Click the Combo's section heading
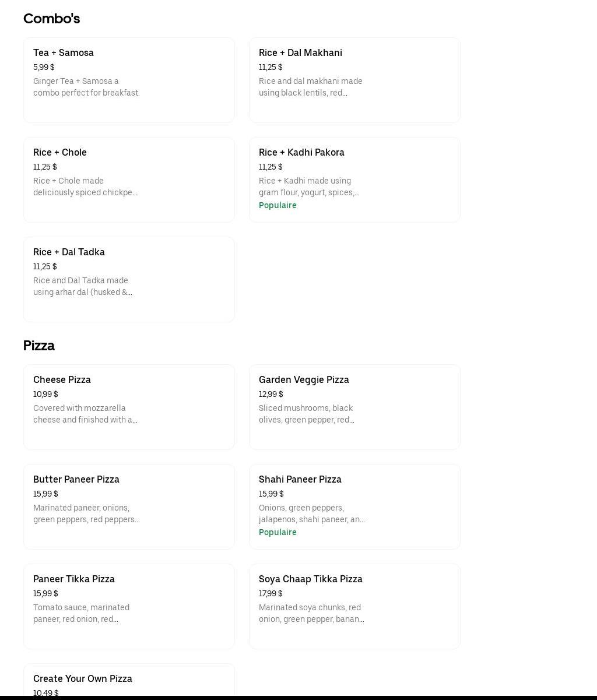 pos(51,19)
